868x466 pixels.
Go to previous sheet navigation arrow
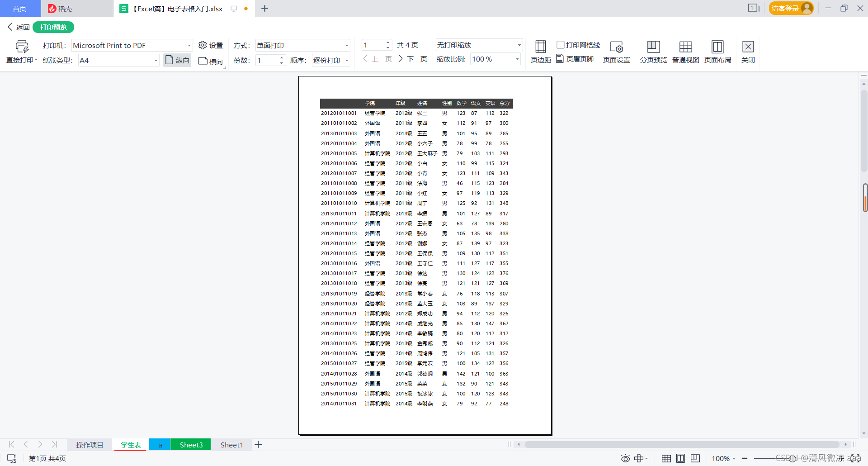pyautogui.click(x=26, y=444)
